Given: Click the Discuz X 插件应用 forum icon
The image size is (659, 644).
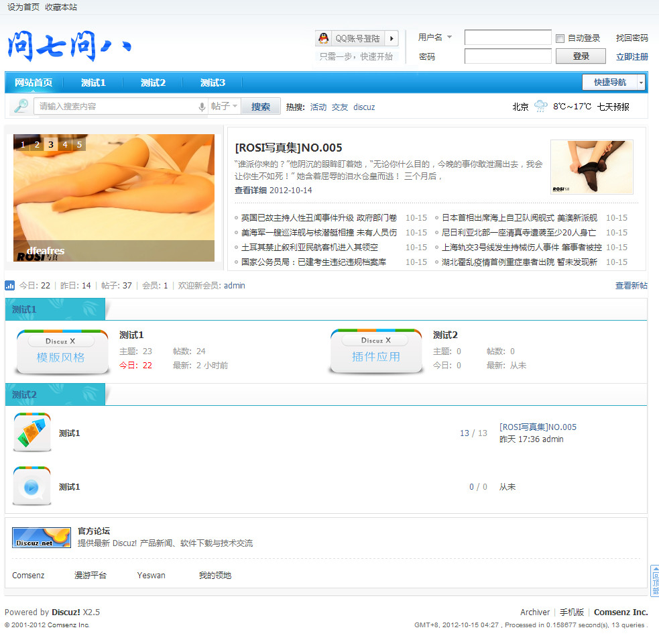Looking at the screenshot, I should 376,350.
